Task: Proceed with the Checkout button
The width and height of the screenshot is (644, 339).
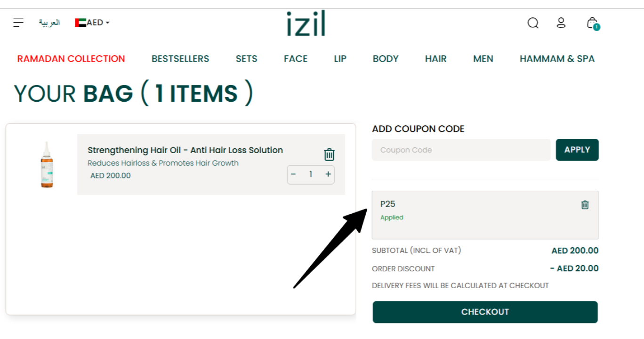Action: [x=485, y=312]
